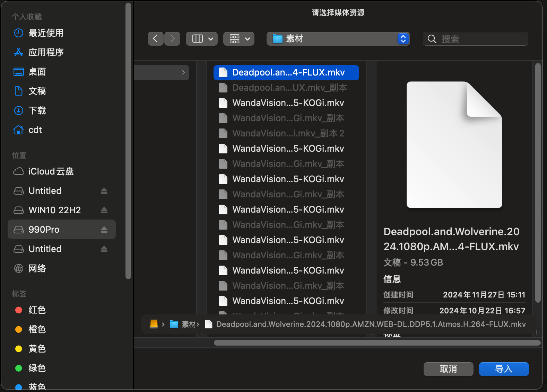
Task: Eject the Untitled drive below 990Pro
Action: click(x=104, y=249)
